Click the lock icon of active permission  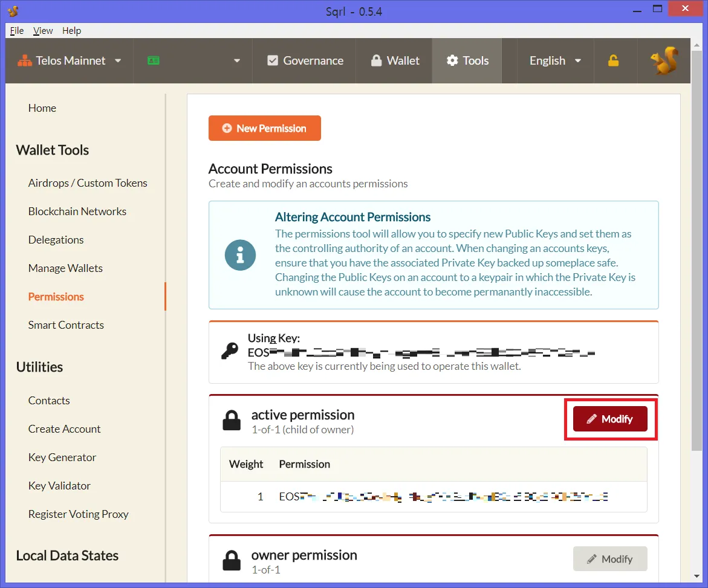(x=232, y=421)
